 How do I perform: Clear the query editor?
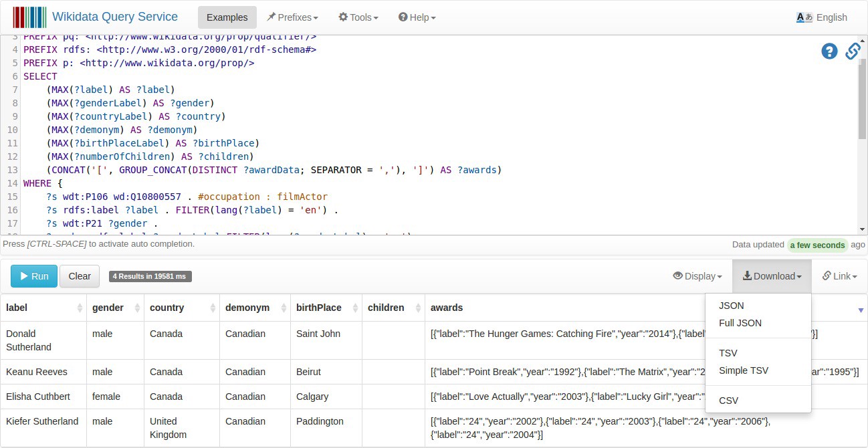pyautogui.click(x=80, y=276)
